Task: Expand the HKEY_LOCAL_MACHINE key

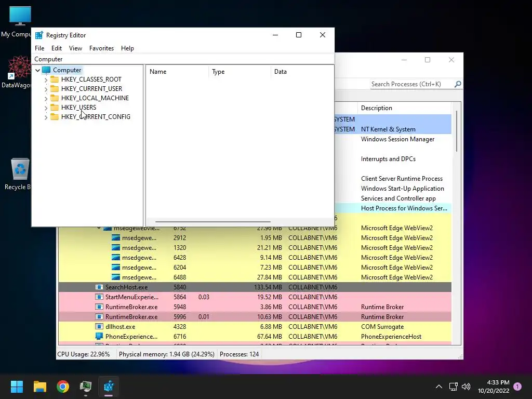Action: click(46, 98)
